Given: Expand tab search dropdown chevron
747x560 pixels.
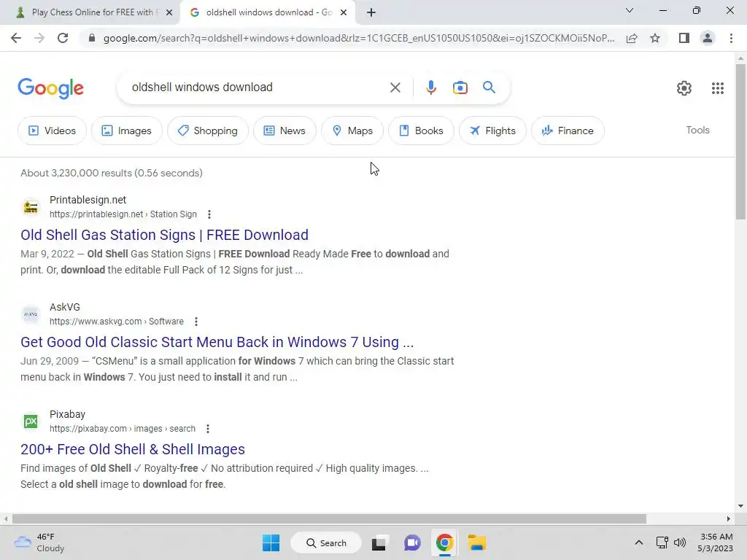Looking at the screenshot, I should 630,10.
